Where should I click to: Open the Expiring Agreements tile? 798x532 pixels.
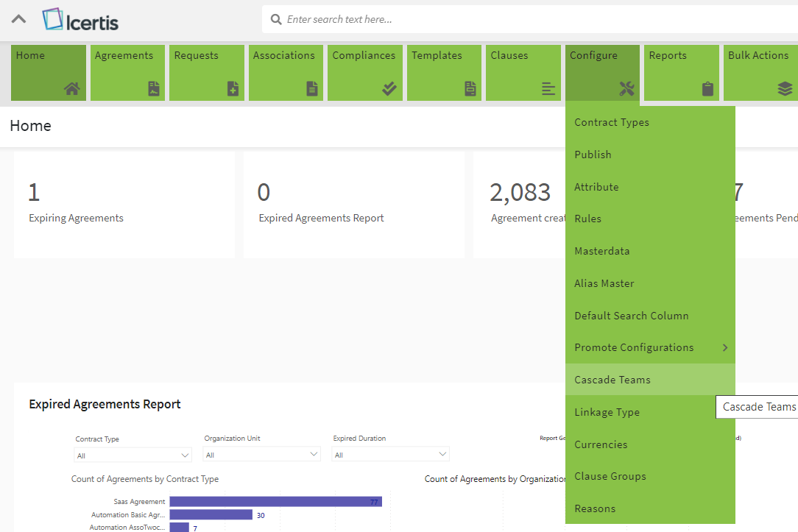click(x=124, y=205)
